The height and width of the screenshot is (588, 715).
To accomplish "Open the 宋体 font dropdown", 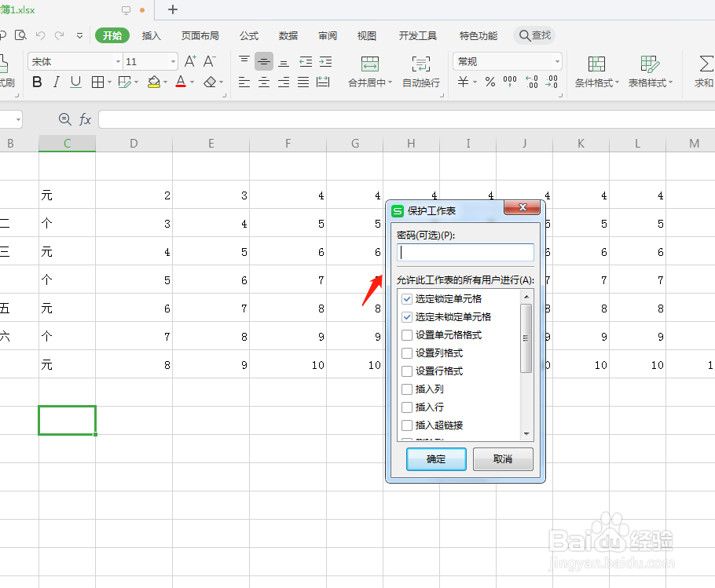I will pyautogui.click(x=117, y=60).
